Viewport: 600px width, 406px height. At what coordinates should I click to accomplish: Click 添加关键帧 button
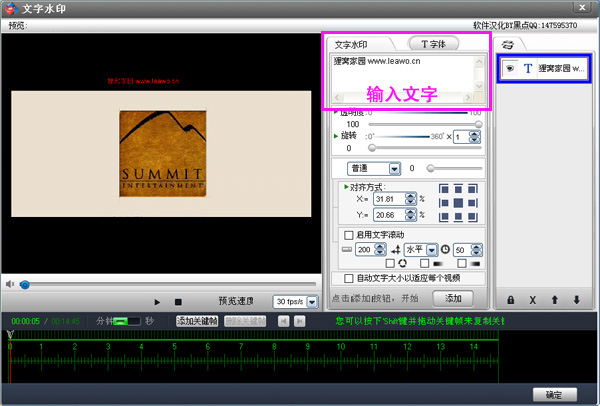[197, 321]
